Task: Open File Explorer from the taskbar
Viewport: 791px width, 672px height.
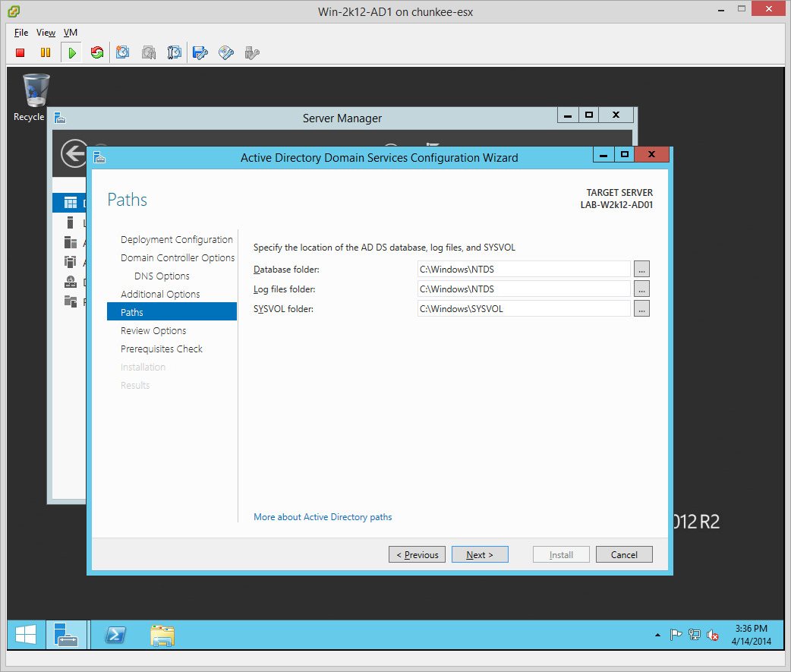Action: (x=162, y=636)
